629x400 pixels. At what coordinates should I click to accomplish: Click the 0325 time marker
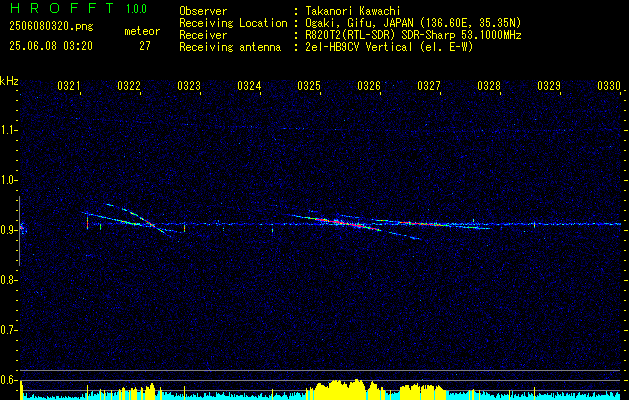[308, 86]
